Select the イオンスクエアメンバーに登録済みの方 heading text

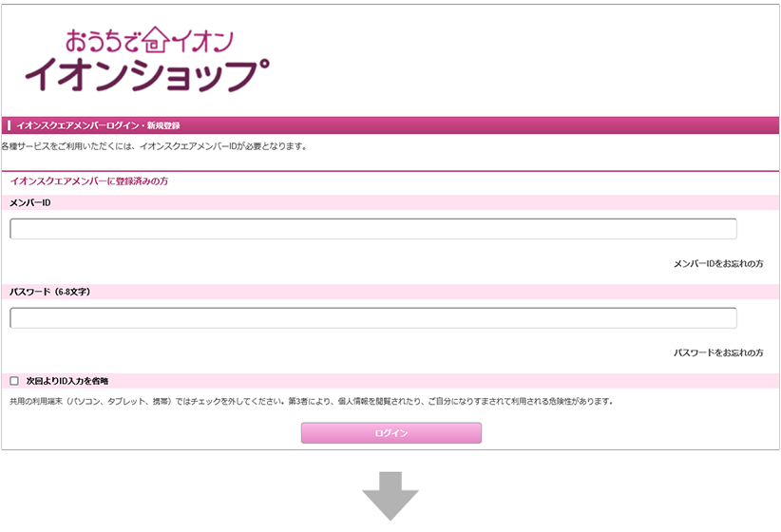[89, 181]
